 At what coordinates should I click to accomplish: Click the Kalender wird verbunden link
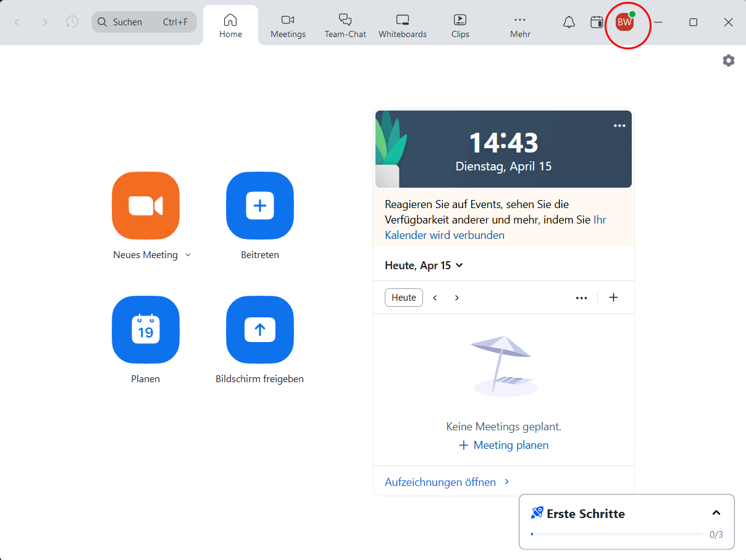click(445, 235)
